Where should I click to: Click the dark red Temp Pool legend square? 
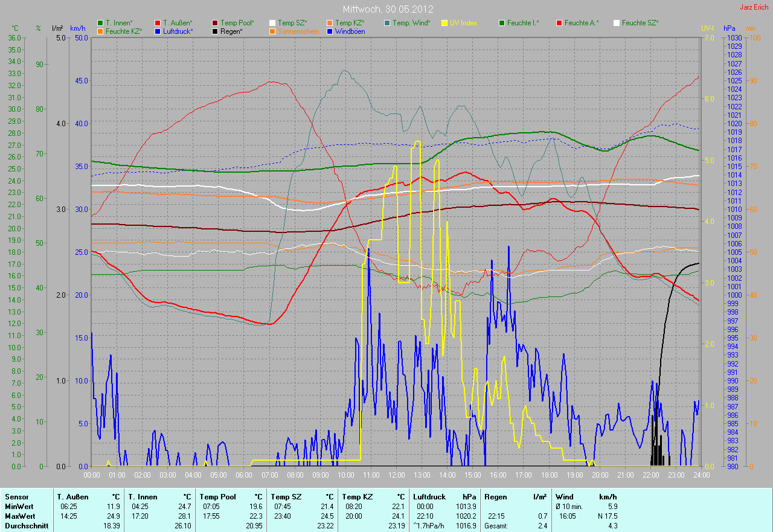click(215, 23)
